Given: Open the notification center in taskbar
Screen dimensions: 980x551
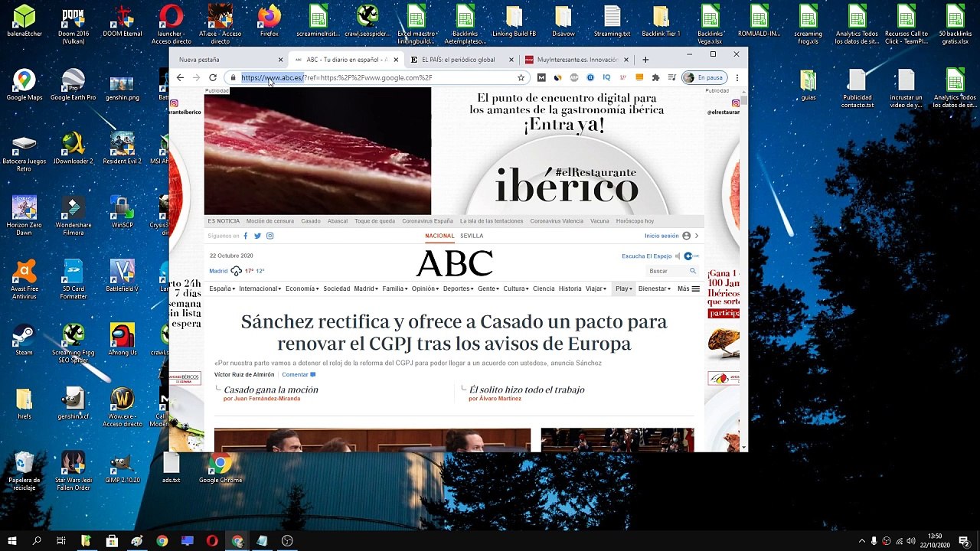Looking at the screenshot, I should (964, 540).
